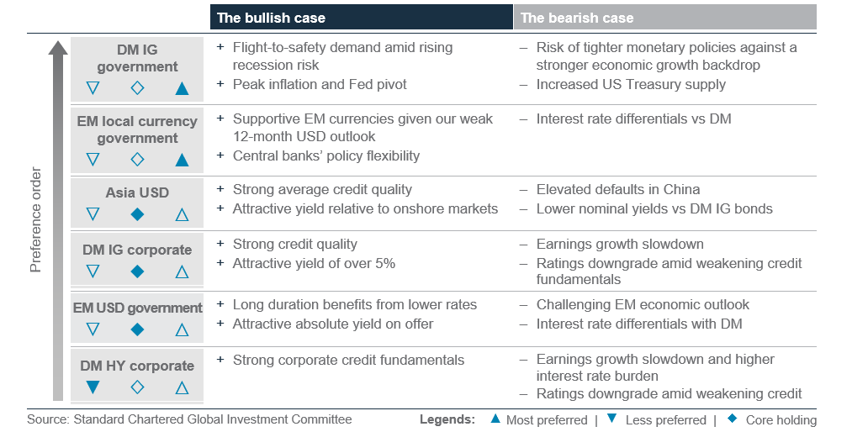
Task: Click the filled diamond under EM USD government
Action: pyautogui.click(x=137, y=329)
